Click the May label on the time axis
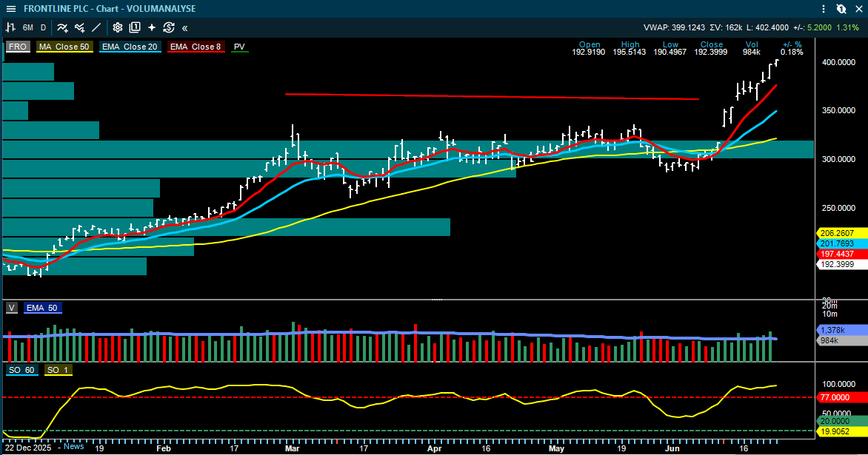Viewport: 868px width, 455px height. 556,448
